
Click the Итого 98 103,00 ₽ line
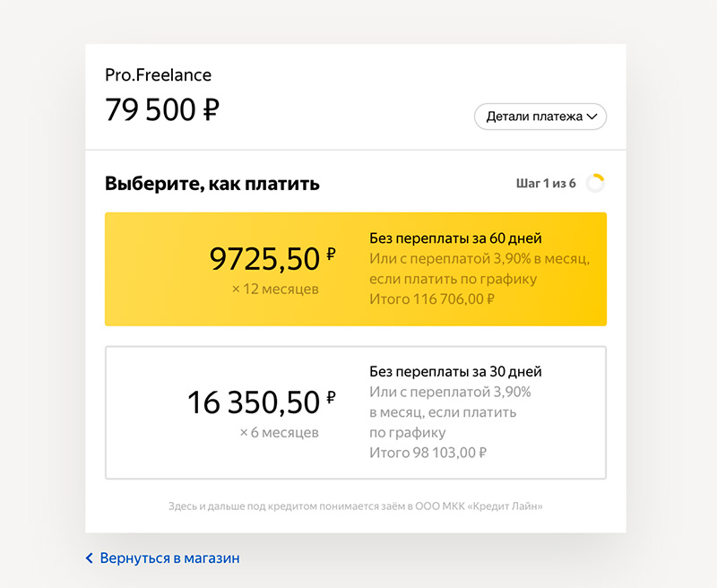(428, 453)
